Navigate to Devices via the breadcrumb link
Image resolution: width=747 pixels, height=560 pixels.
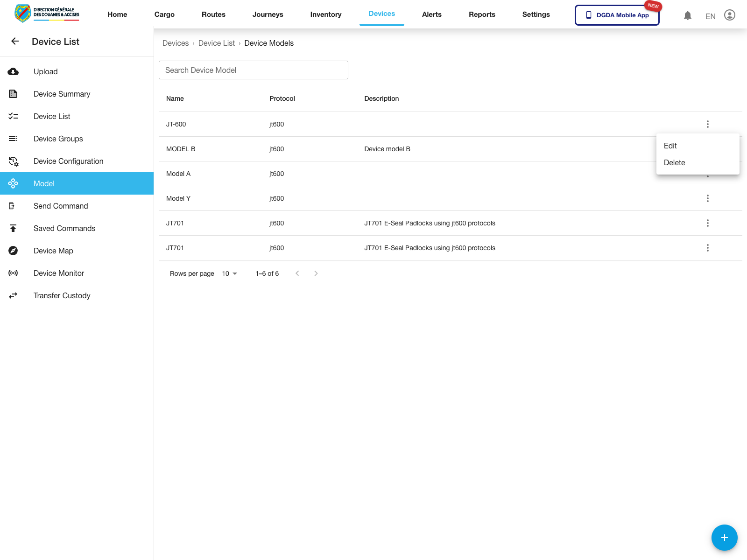tap(176, 43)
